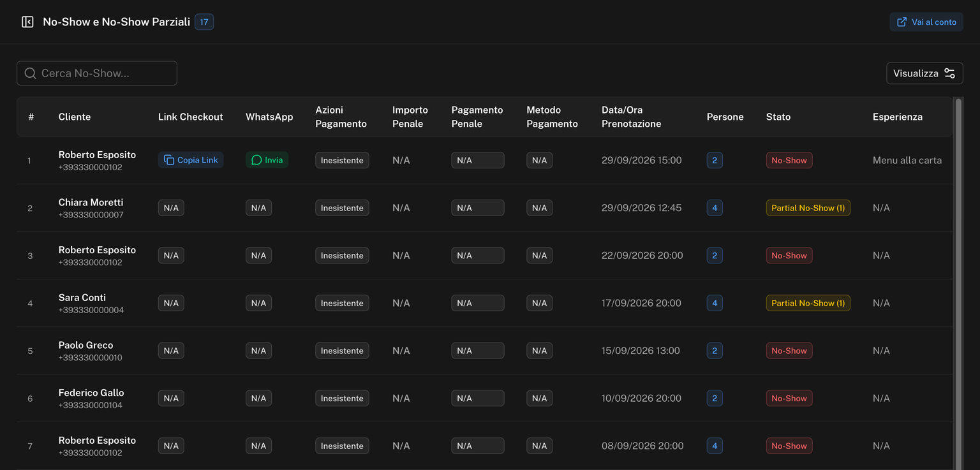Image resolution: width=980 pixels, height=470 pixels.
Task: Click the date 10/09/2026 20:00
Action: tap(641, 398)
